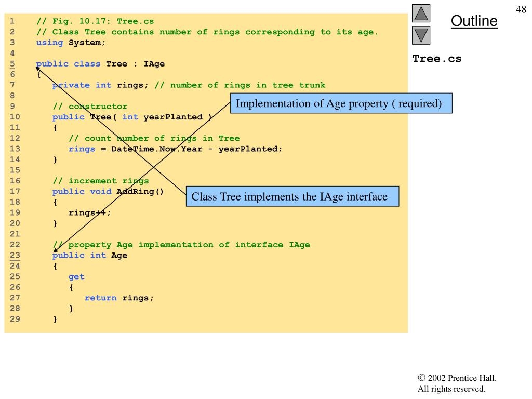Click the Implementation of Age property callout
532x399 pixels.
coord(341,103)
